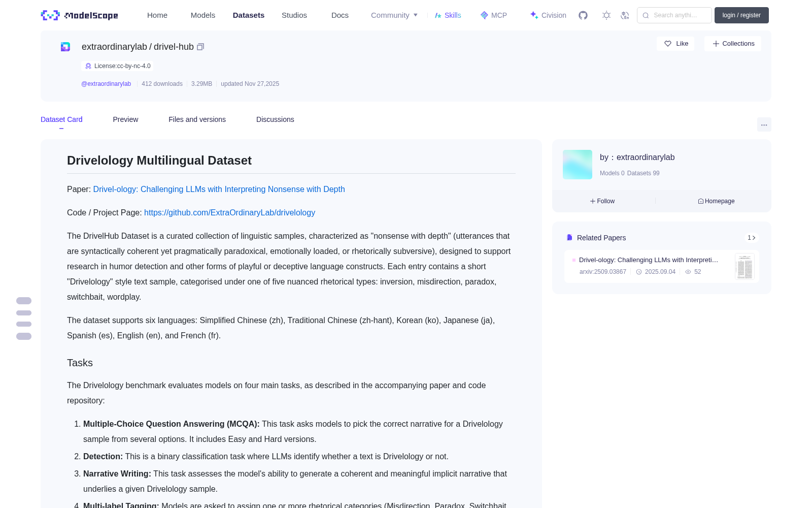
Task: Open the three-dot more options menu
Action: [764, 124]
